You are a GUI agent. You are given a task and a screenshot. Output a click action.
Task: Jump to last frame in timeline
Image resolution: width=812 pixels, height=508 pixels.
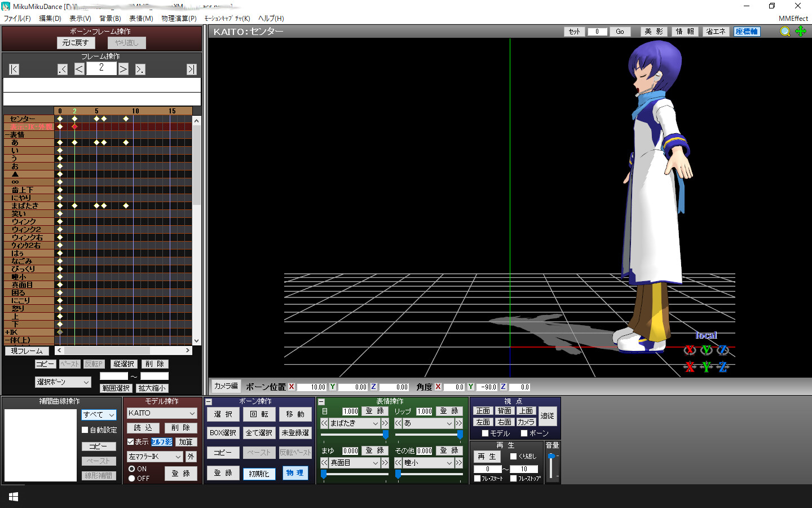[192, 69]
